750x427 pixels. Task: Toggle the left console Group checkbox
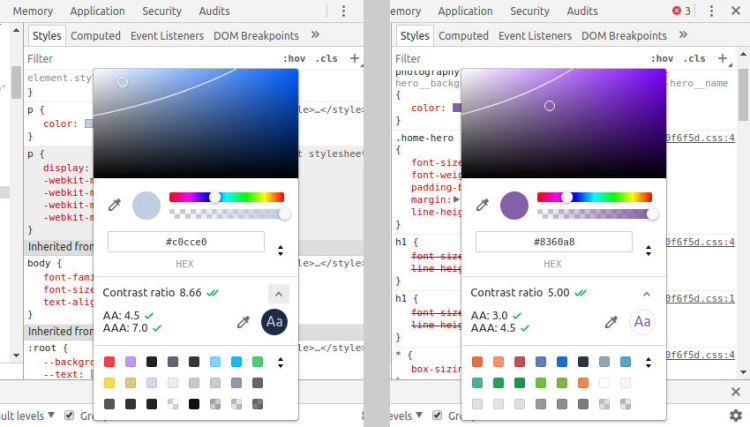click(69, 415)
